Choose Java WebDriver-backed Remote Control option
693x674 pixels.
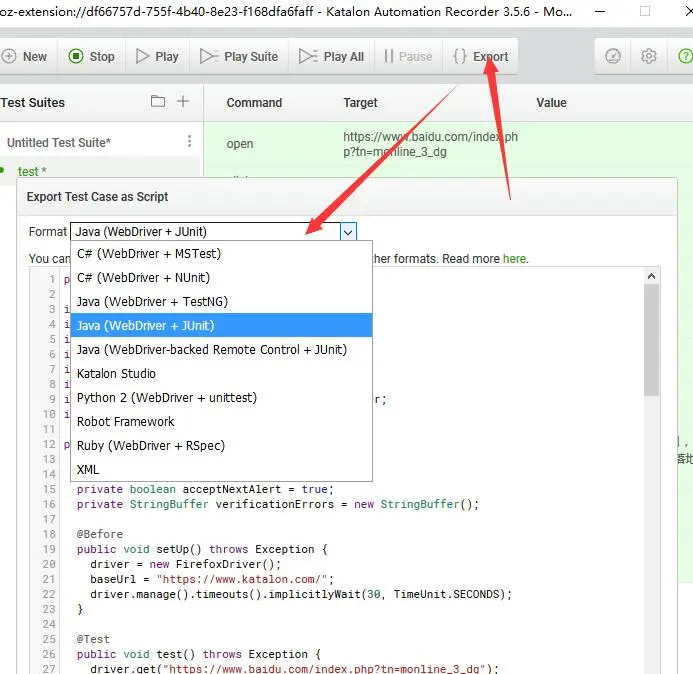click(221, 350)
